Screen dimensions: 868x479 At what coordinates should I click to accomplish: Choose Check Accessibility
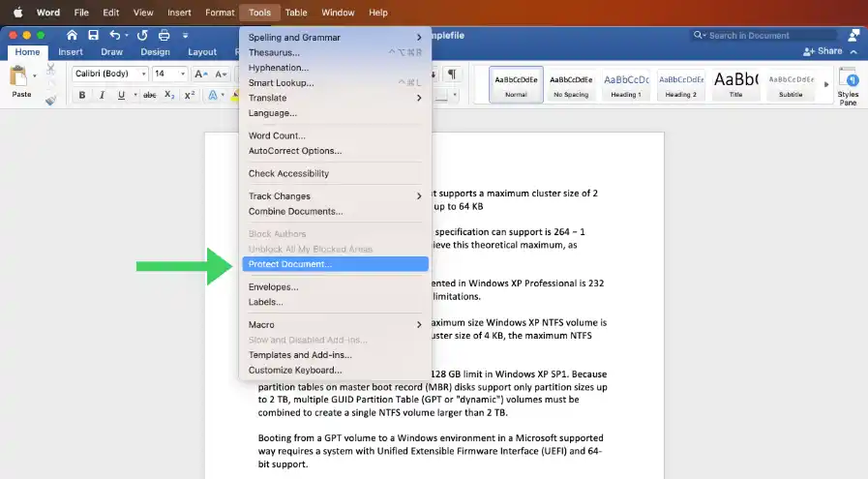click(336, 173)
